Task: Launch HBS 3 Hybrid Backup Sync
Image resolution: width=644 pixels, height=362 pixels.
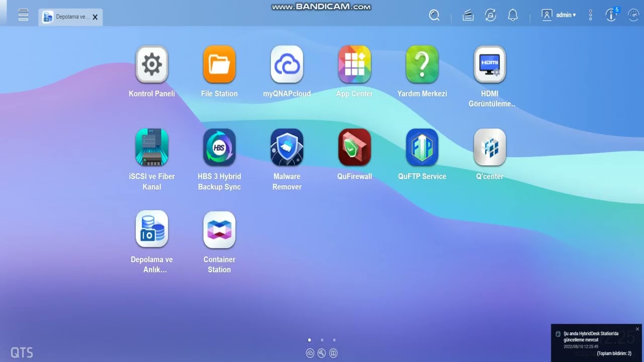Action: click(x=219, y=147)
